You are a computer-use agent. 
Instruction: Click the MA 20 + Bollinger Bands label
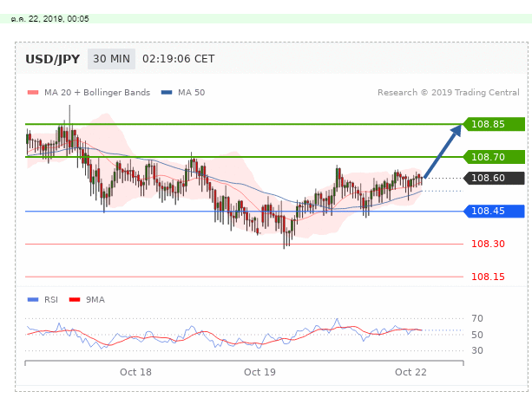(x=97, y=93)
